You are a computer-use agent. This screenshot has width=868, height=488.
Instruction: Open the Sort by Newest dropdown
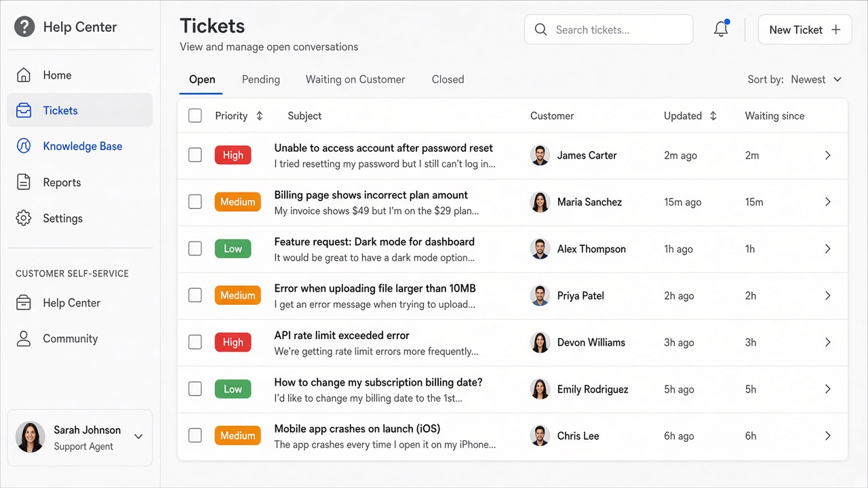pos(795,79)
